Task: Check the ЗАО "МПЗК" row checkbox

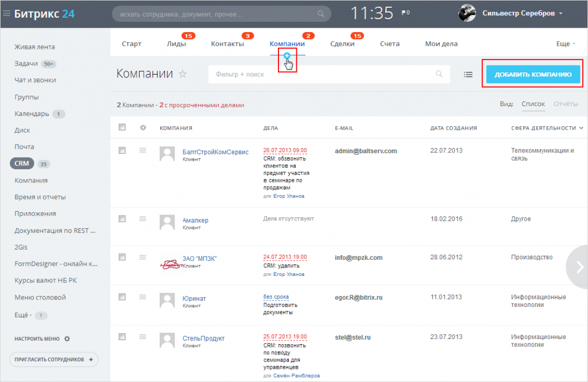Action: pos(122,257)
